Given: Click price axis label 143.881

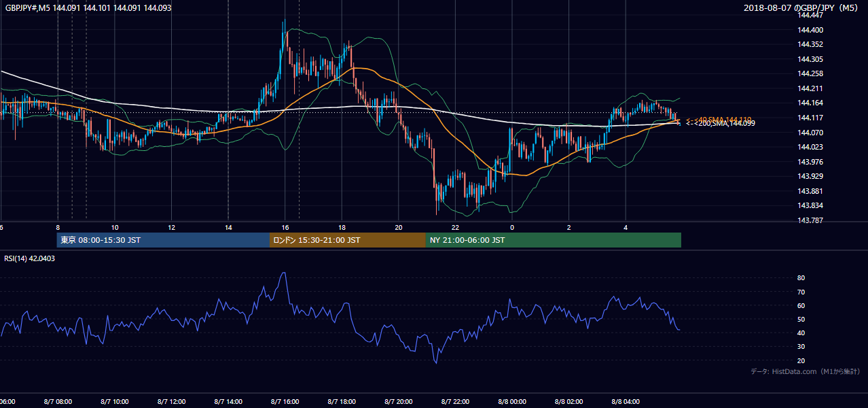Looking at the screenshot, I should (811, 191).
